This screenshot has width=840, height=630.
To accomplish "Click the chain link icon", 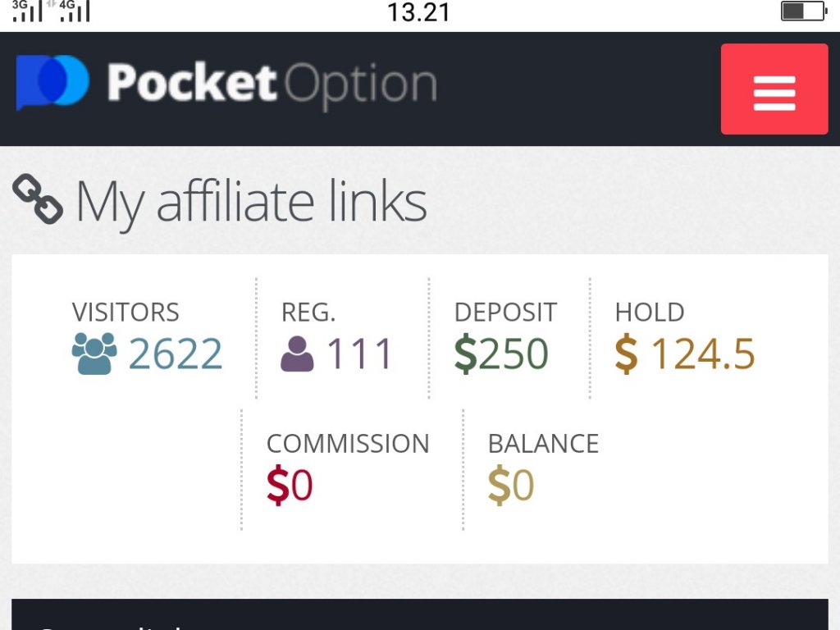I will 38,199.
